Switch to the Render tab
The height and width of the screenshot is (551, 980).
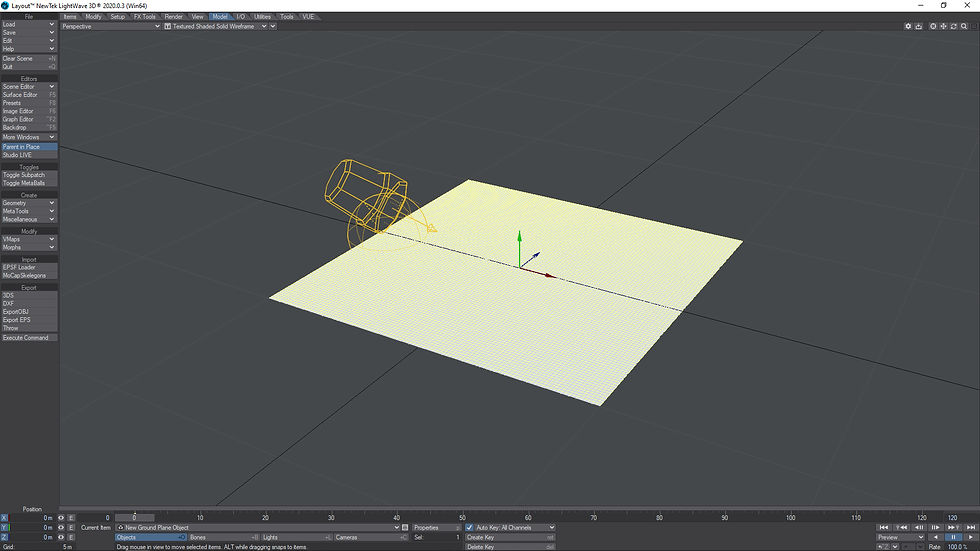coord(174,17)
